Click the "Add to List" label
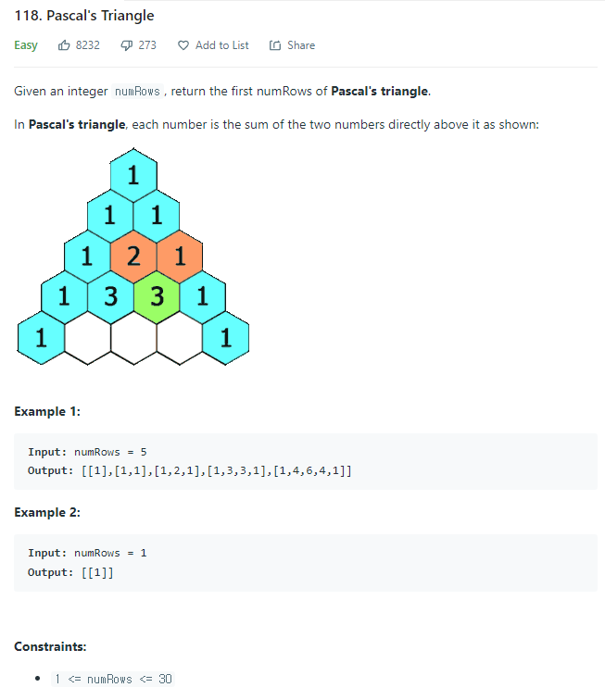The width and height of the screenshot is (605, 700). (x=221, y=45)
